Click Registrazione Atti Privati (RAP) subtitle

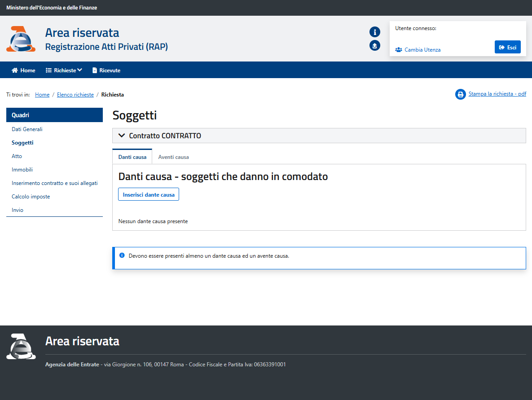106,47
